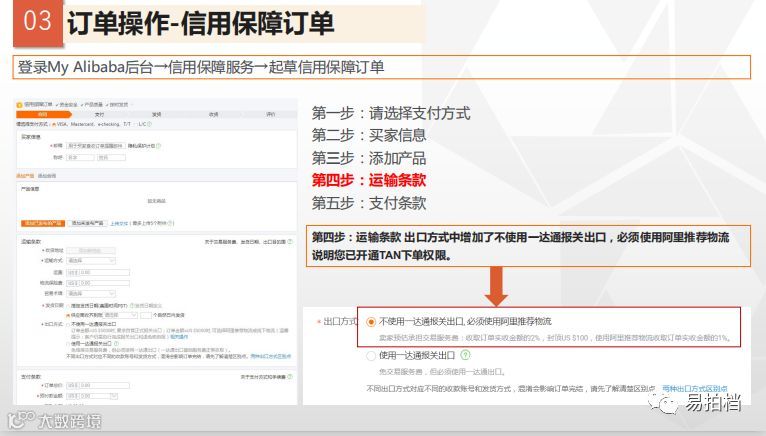Viewport: 766px width, 436px height.
Task: Go to the 支付 progress step
Action: click(100, 114)
